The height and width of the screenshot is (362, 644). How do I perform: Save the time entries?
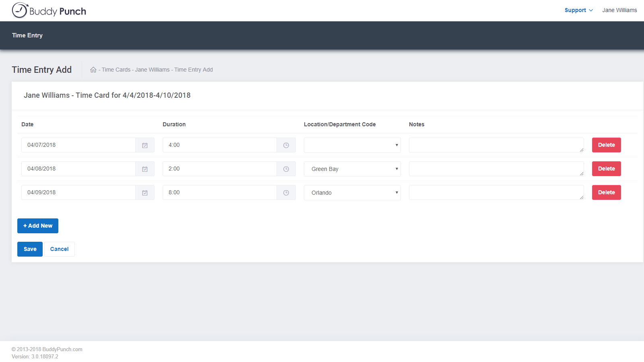(x=30, y=249)
